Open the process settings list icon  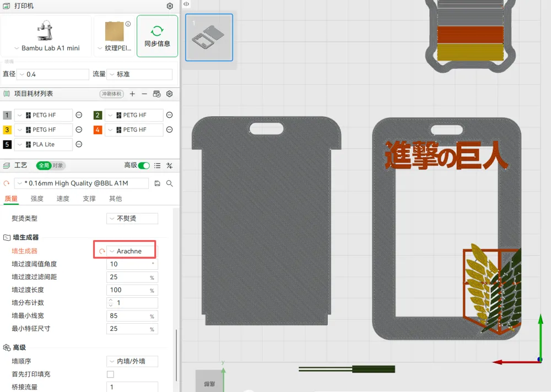157,165
